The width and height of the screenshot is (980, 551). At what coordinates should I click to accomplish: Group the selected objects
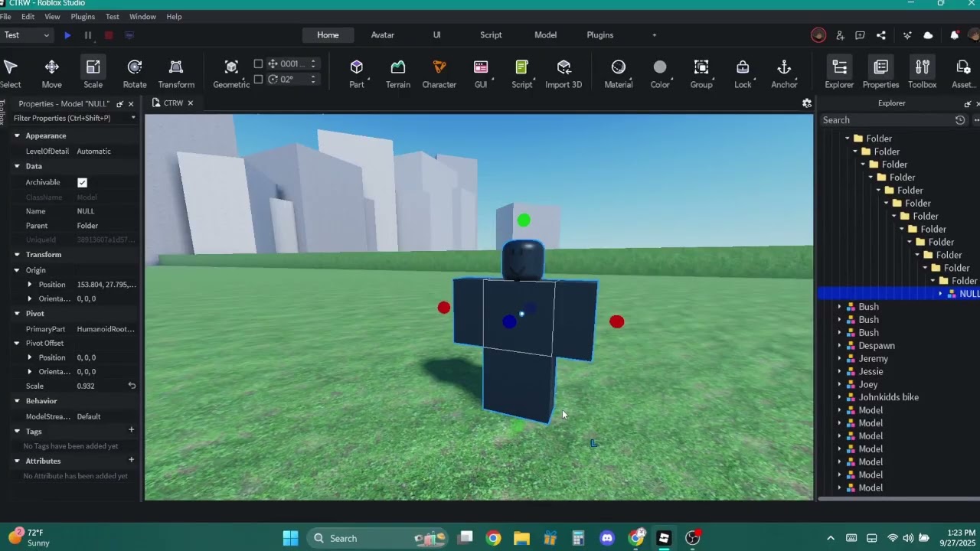click(x=701, y=74)
